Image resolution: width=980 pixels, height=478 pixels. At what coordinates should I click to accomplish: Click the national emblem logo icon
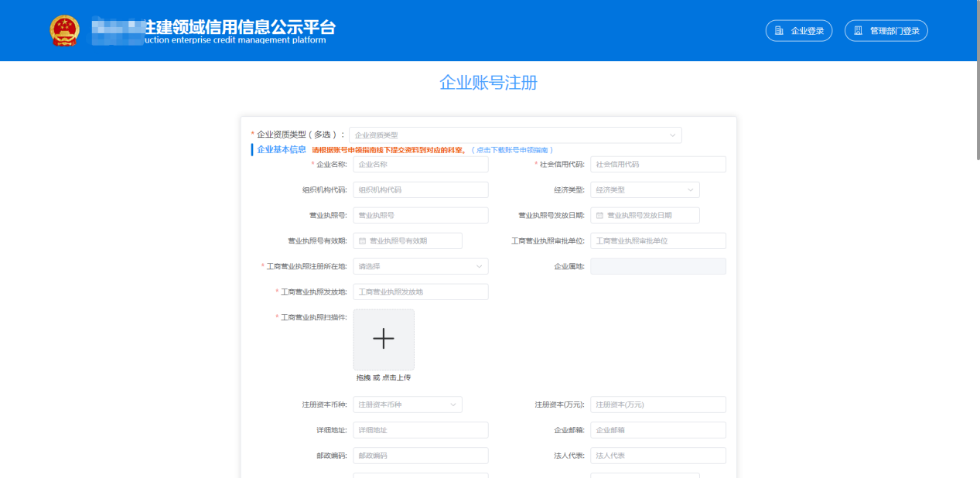point(65,30)
